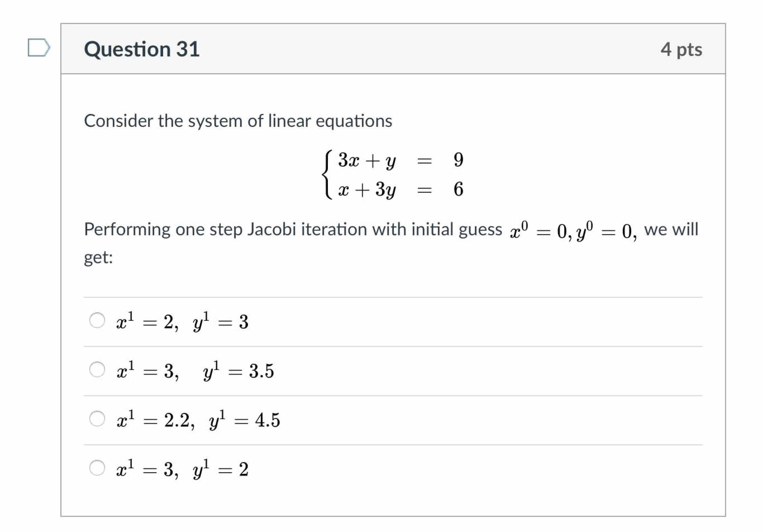Click the equation 3x + y = 9
Viewport: 763px width, 532px height.
click(400, 160)
